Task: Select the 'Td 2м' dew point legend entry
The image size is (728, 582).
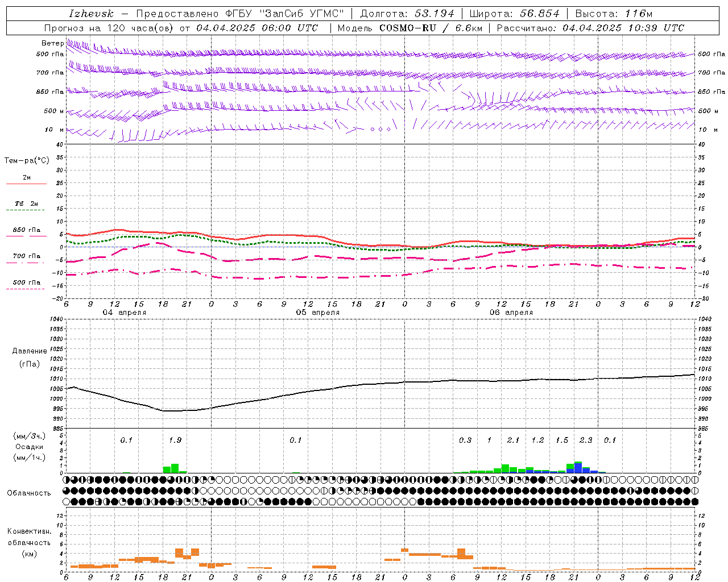Action: coord(27,203)
